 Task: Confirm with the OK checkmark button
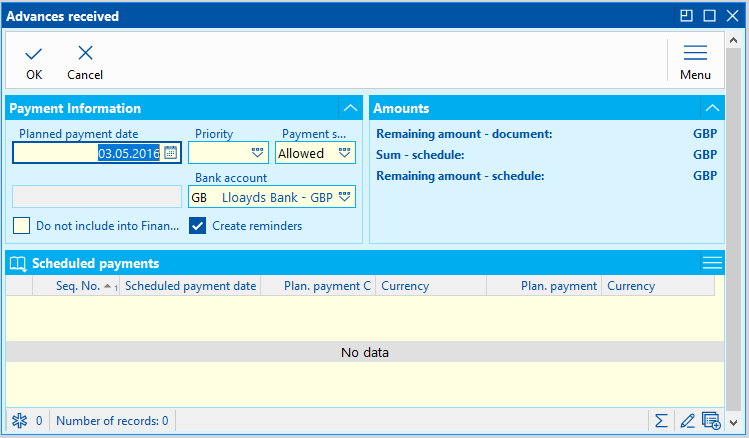click(34, 63)
